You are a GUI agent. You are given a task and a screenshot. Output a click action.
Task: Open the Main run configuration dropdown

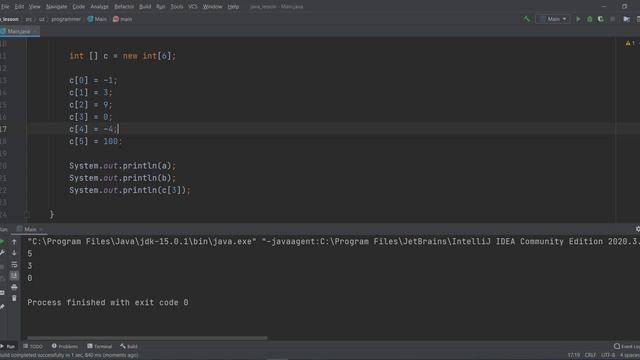pyautogui.click(x=553, y=19)
